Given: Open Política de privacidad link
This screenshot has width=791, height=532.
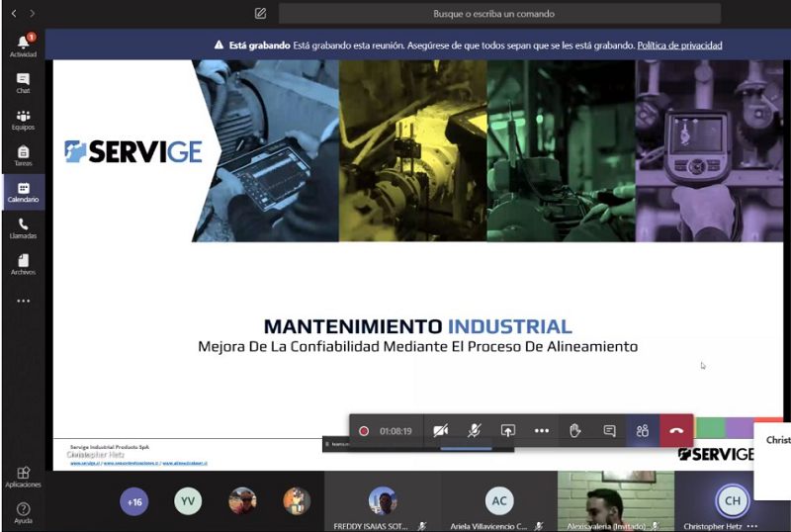Looking at the screenshot, I should coord(679,45).
